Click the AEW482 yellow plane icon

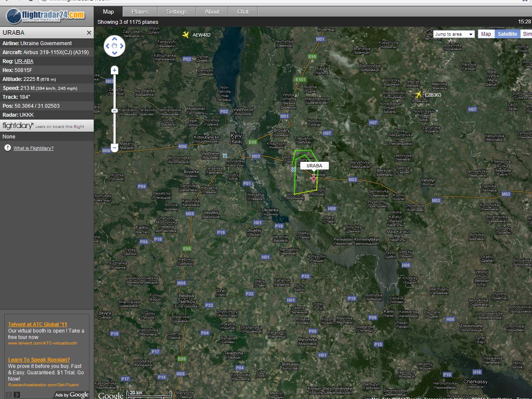pyautogui.click(x=186, y=34)
